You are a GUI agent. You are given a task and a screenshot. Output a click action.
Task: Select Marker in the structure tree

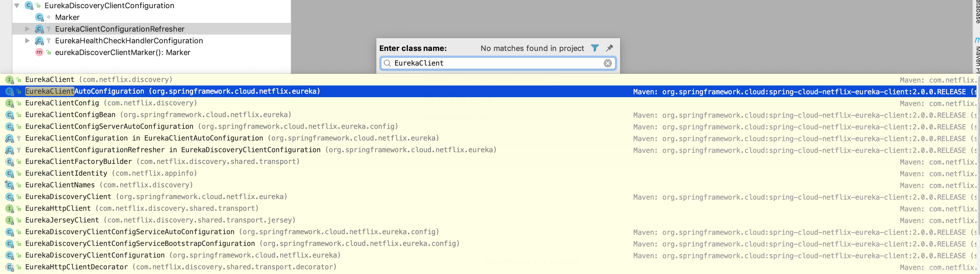tap(67, 18)
